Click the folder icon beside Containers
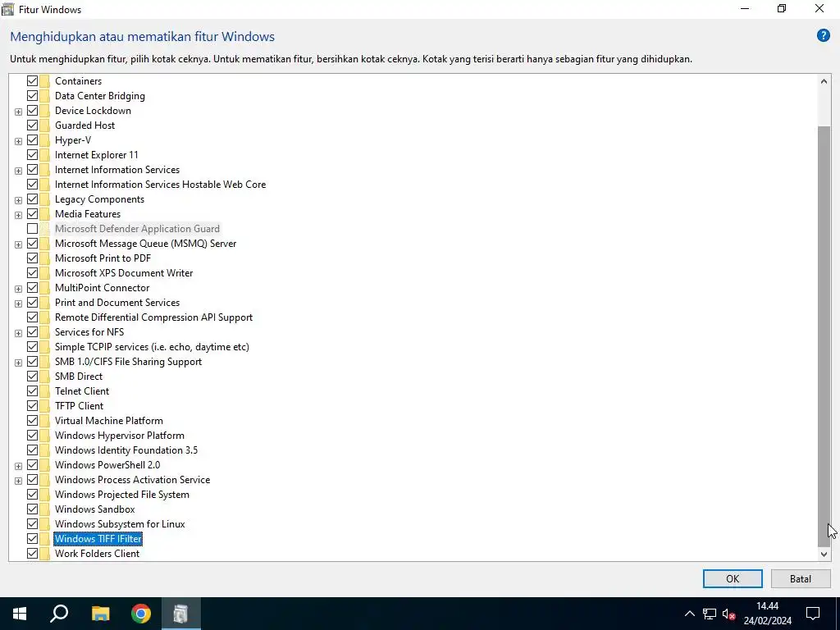The image size is (840, 630). [x=44, y=81]
